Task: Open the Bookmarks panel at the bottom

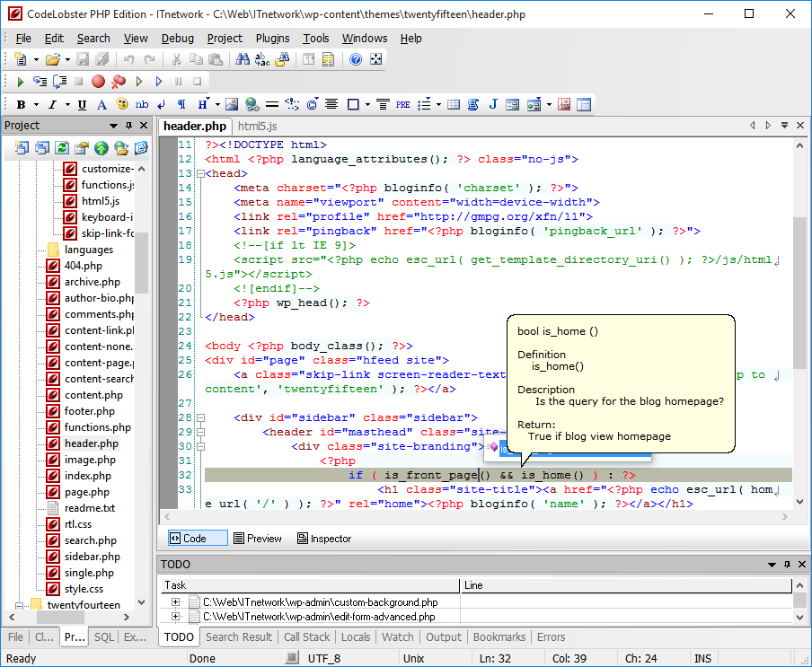Action: pyautogui.click(x=499, y=637)
